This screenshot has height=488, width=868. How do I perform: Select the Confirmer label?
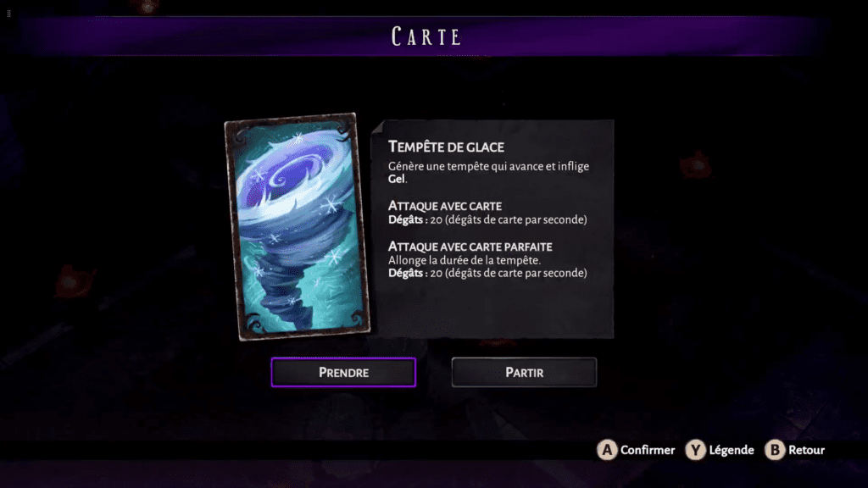(x=647, y=450)
